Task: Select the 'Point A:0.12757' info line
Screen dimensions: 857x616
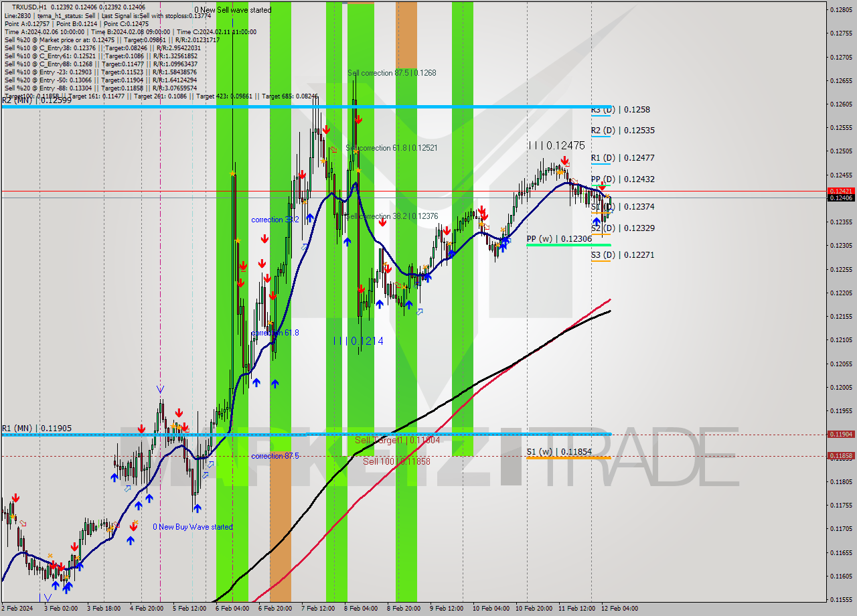Action: (76, 23)
